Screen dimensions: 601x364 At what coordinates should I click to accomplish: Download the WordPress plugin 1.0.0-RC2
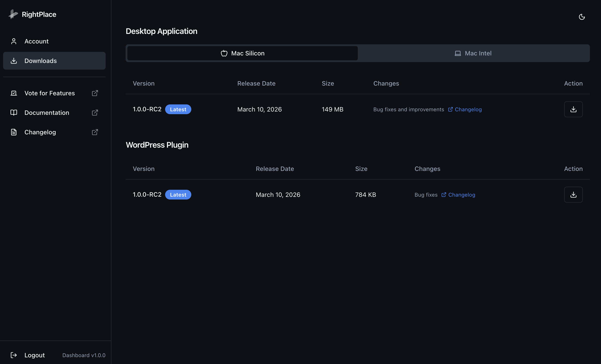(573, 194)
